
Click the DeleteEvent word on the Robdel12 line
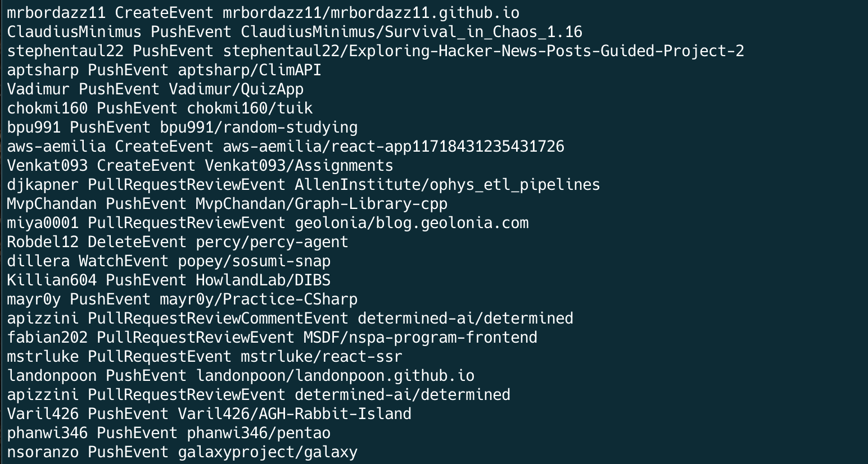click(x=137, y=242)
